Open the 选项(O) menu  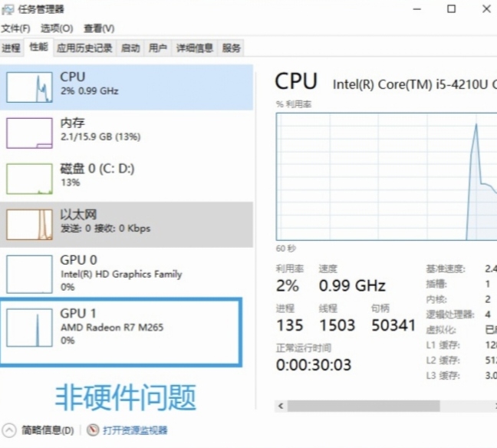coord(57,28)
